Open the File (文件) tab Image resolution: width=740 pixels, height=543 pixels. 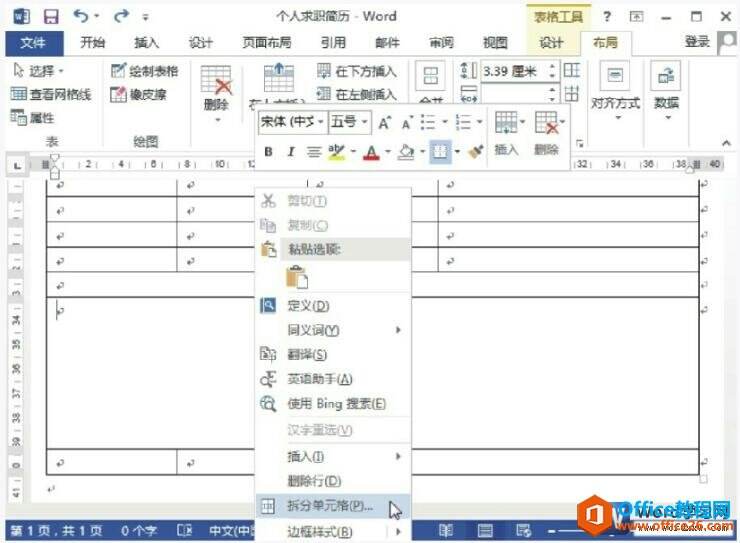tap(33, 43)
